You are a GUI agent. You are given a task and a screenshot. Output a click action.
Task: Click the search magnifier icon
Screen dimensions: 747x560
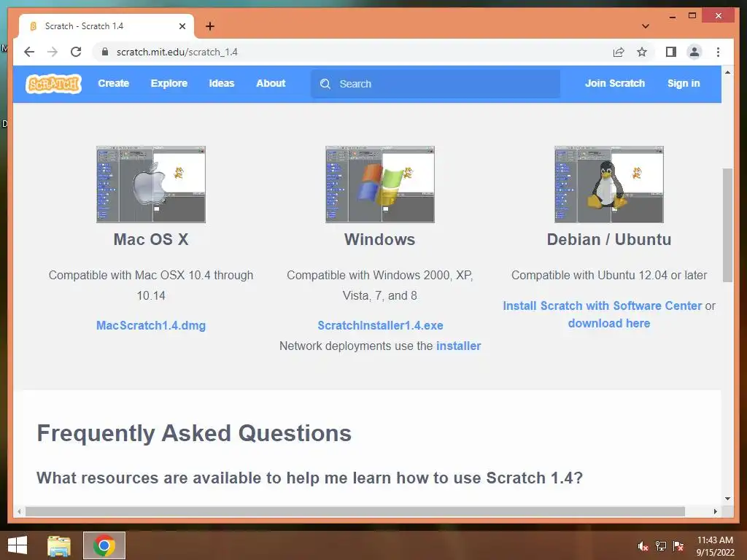pyautogui.click(x=325, y=84)
